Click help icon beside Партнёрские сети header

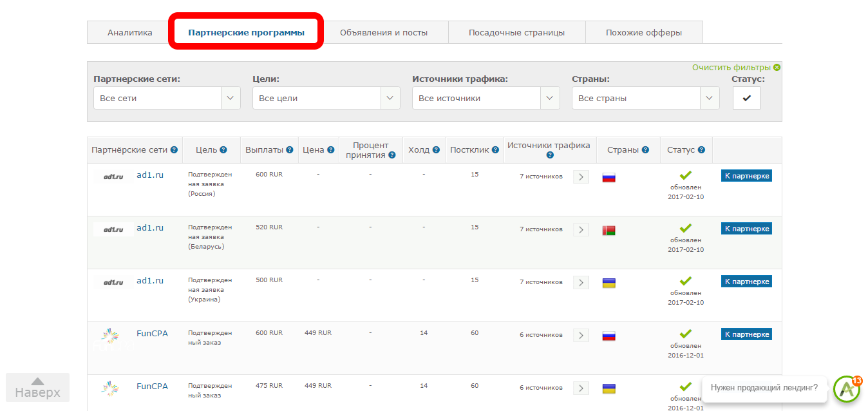coord(174,150)
